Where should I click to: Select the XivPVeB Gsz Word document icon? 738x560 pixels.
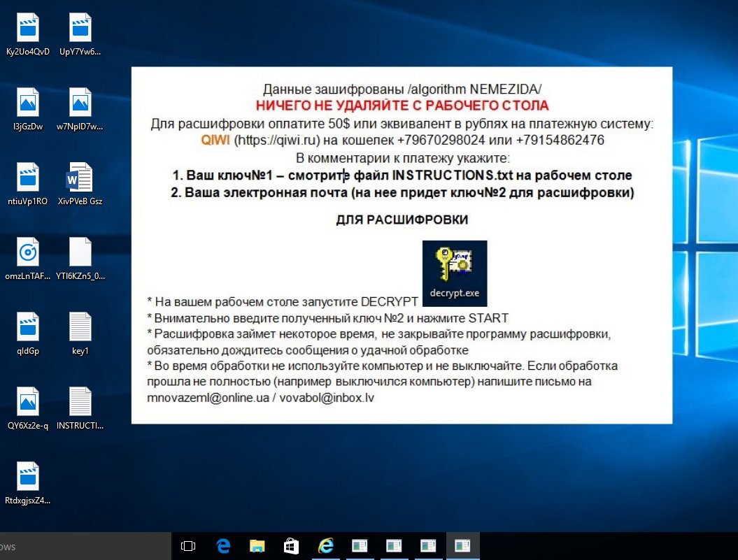click(80, 177)
